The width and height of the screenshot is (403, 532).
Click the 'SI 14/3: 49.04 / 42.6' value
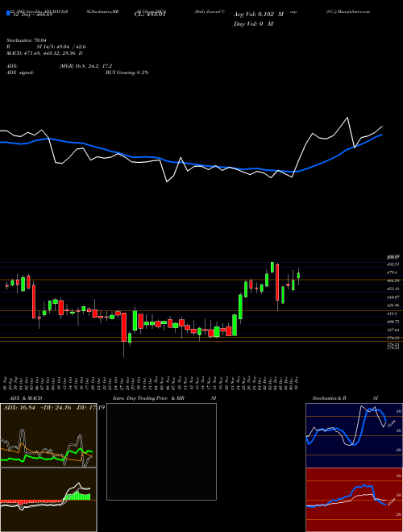(x=61, y=47)
